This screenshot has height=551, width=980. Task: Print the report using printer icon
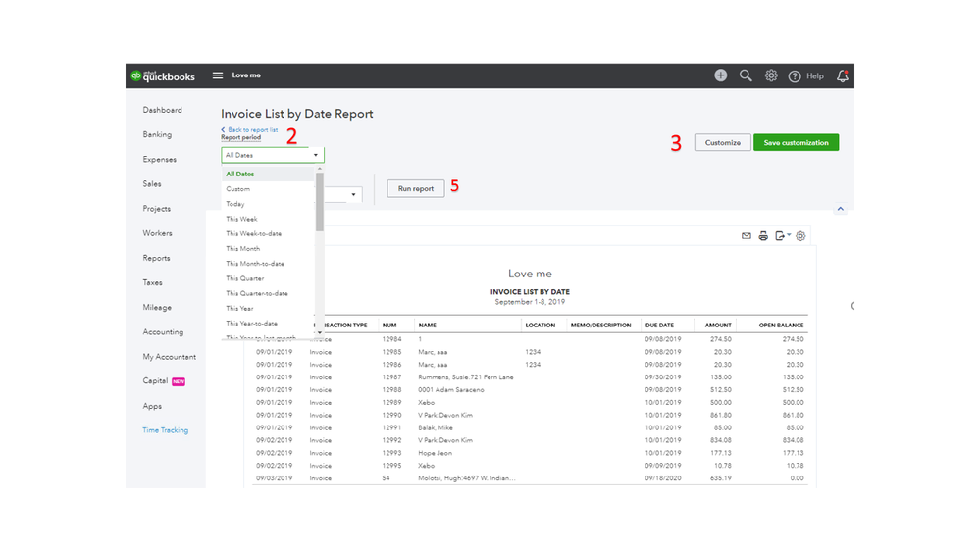click(x=763, y=236)
